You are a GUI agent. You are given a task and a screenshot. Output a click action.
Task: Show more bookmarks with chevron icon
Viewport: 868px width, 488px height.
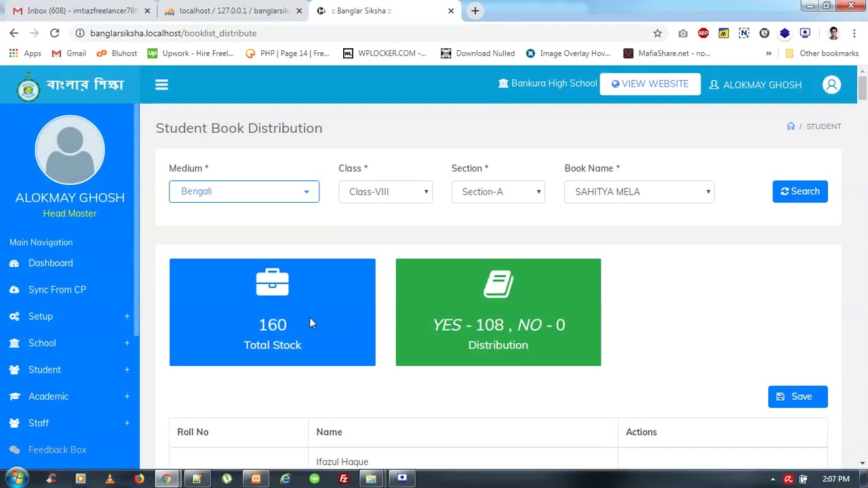point(768,53)
